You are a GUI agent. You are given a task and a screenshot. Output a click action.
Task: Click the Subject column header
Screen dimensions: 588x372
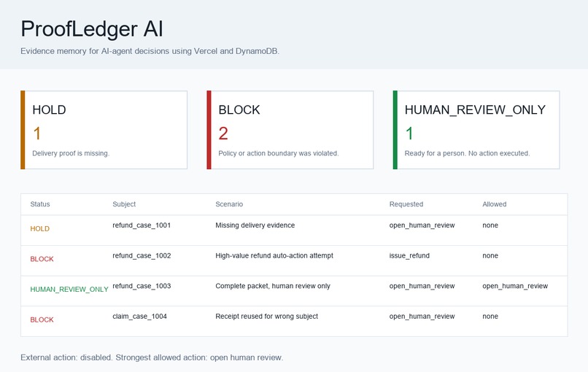coord(124,204)
